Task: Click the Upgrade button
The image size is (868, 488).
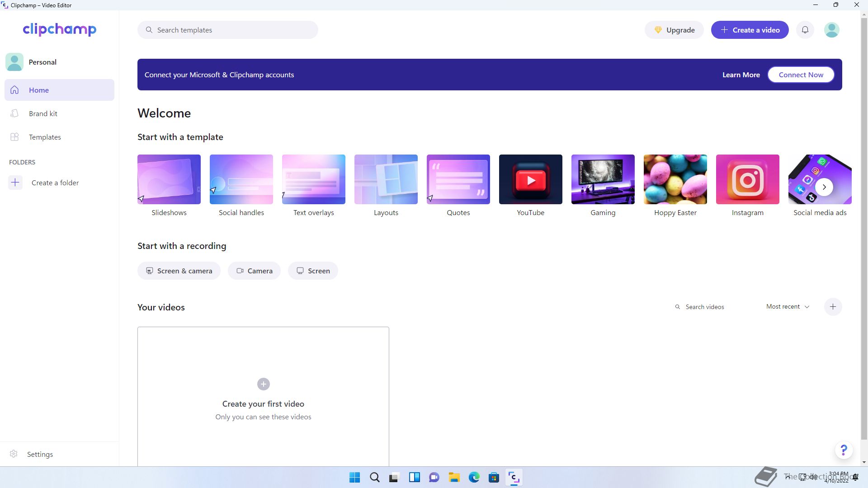Action: 674,30
